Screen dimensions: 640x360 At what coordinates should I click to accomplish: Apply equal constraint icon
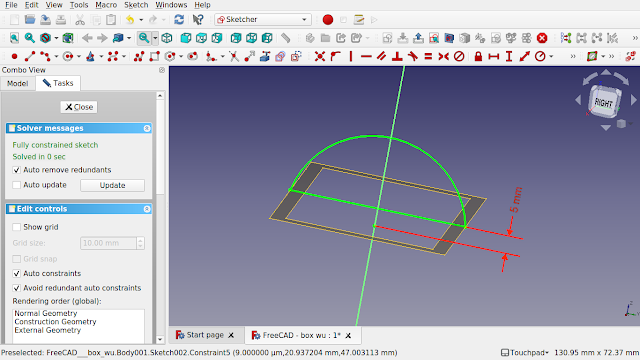[428, 56]
